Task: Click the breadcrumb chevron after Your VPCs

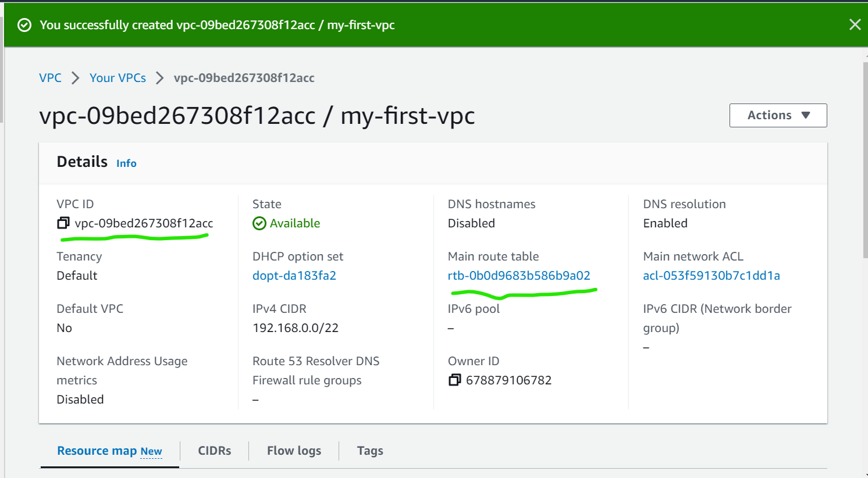Action: point(160,78)
